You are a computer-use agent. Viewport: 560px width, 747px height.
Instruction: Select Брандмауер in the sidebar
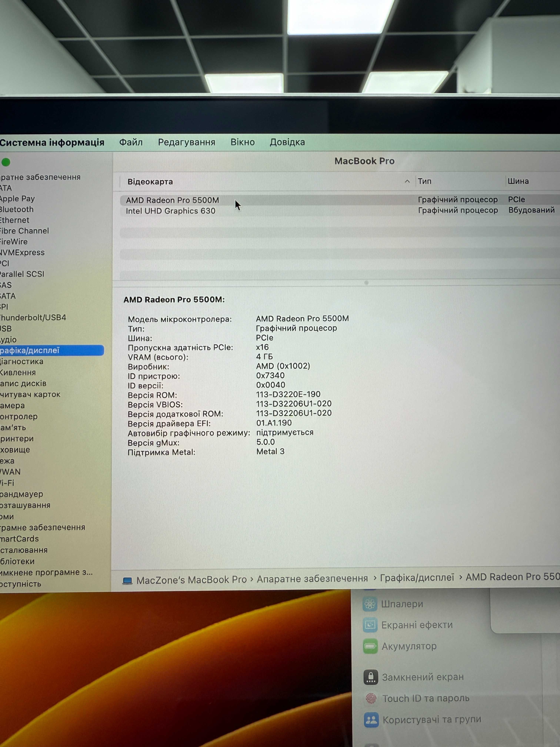click(22, 494)
